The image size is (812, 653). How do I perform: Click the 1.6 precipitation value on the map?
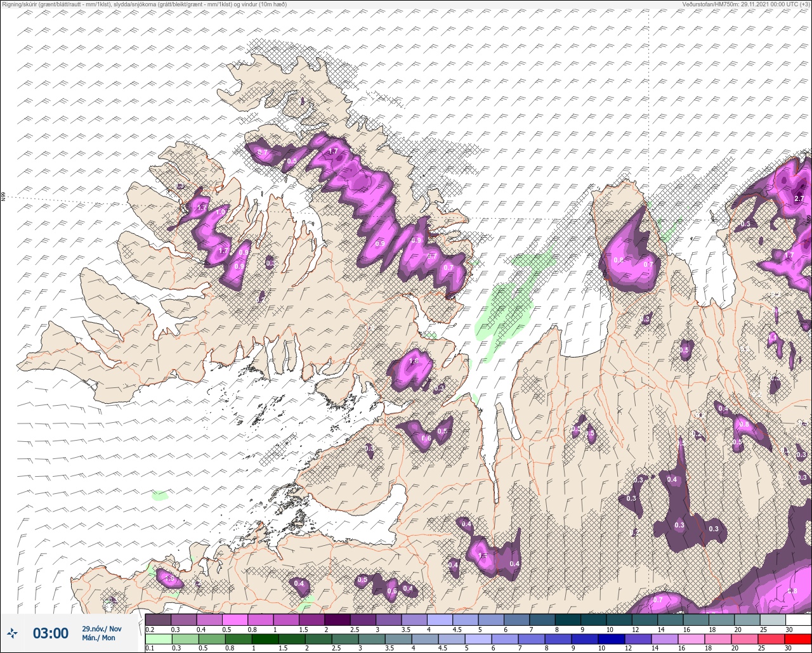(x=414, y=361)
